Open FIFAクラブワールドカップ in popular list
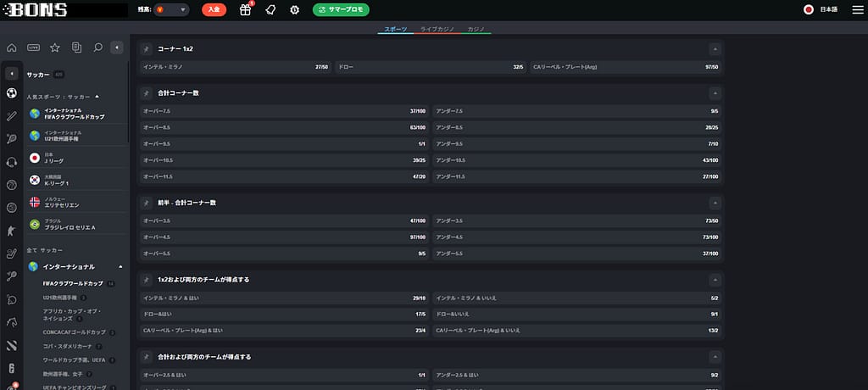 coord(76,114)
